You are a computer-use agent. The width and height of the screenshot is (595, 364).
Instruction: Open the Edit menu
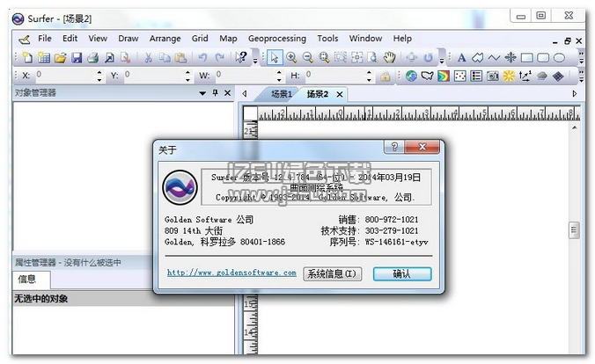[70, 39]
